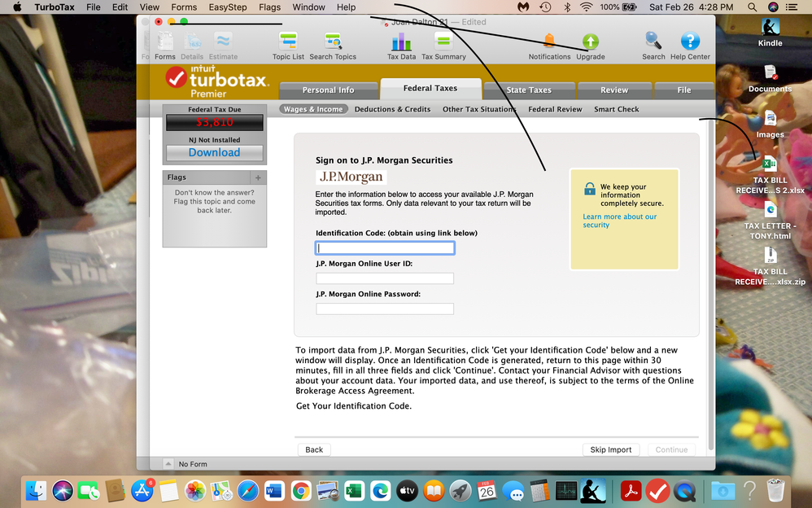Switch to the State Taxes tab

(529, 90)
